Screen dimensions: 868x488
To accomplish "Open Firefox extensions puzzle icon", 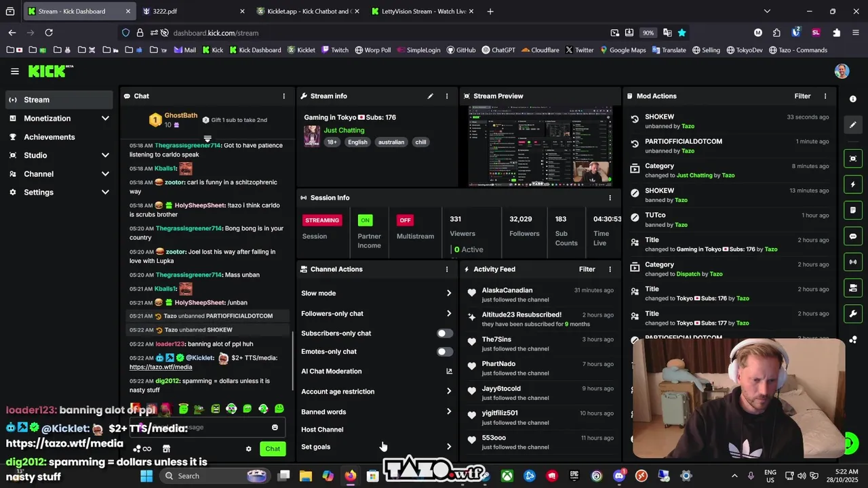I will coord(836,33).
